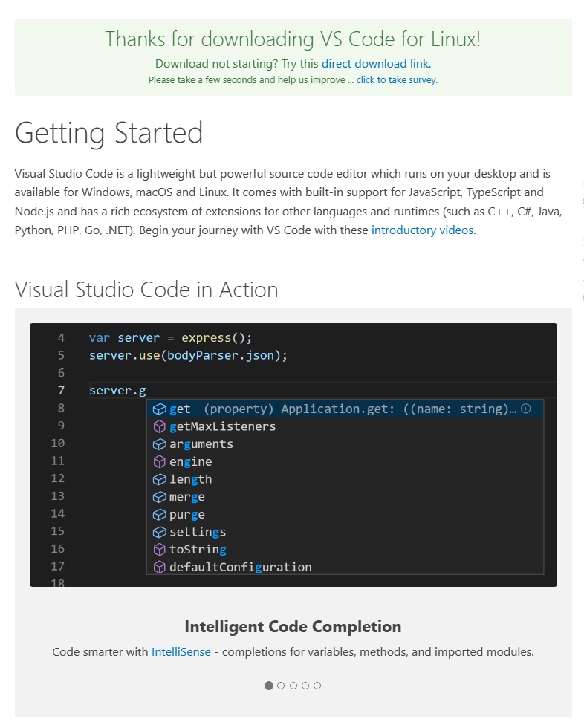
Task: Click line number 12 in the gutter
Action: pos(57,478)
